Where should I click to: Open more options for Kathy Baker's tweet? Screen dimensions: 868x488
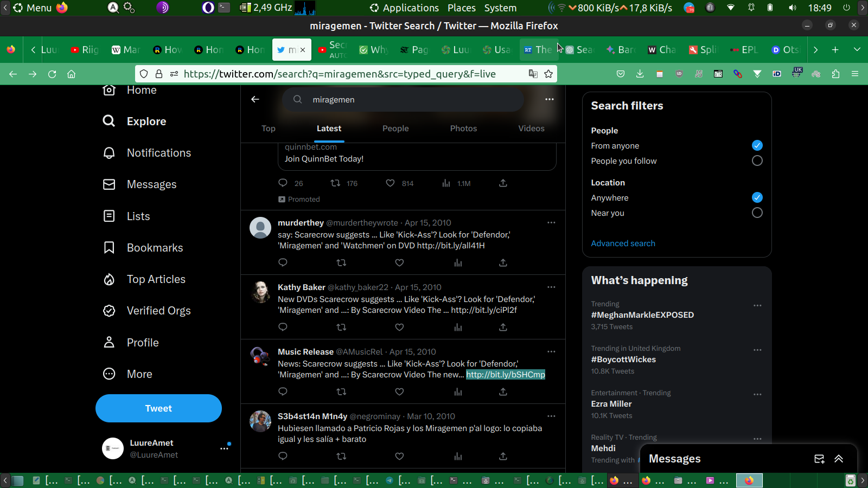coord(551,287)
